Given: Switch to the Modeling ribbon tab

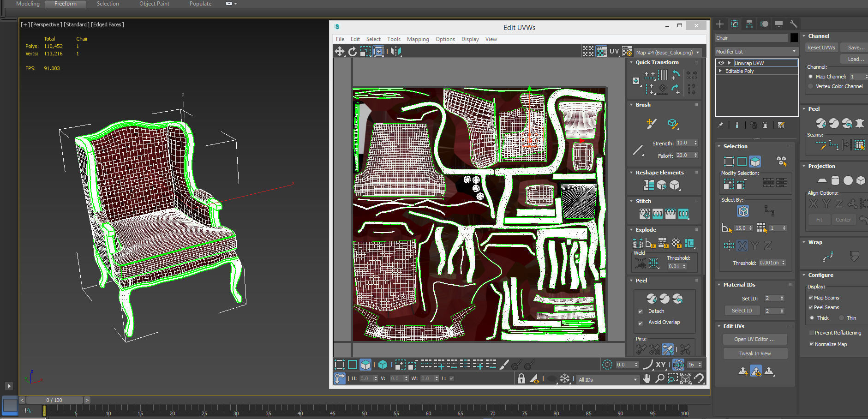Looking at the screenshot, I should click(x=28, y=4).
